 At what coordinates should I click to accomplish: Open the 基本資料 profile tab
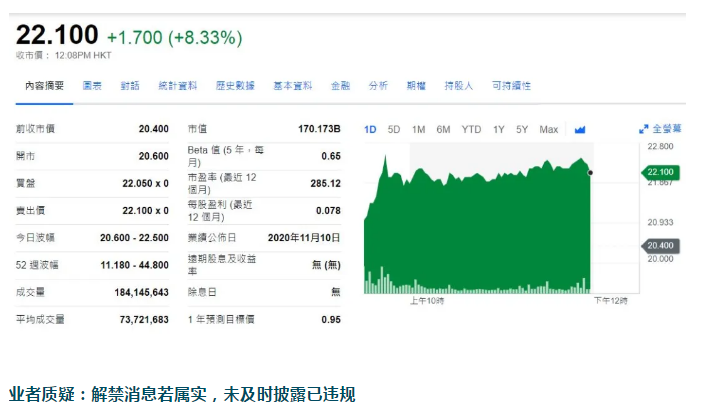coord(293,85)
